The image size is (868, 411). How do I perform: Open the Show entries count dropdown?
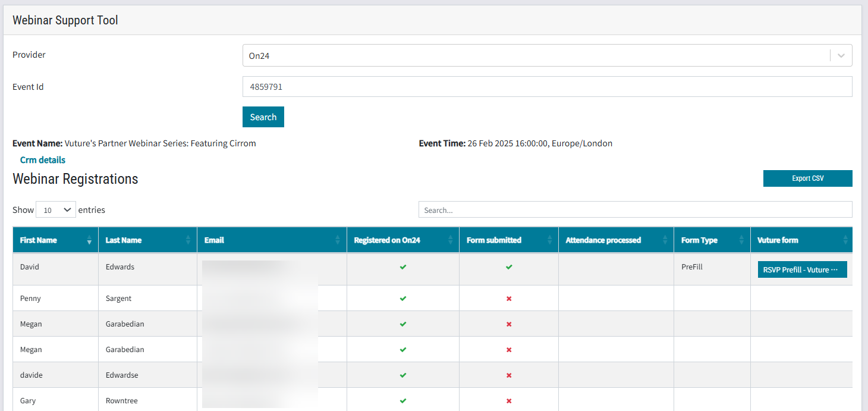click(x=56, y=210)
